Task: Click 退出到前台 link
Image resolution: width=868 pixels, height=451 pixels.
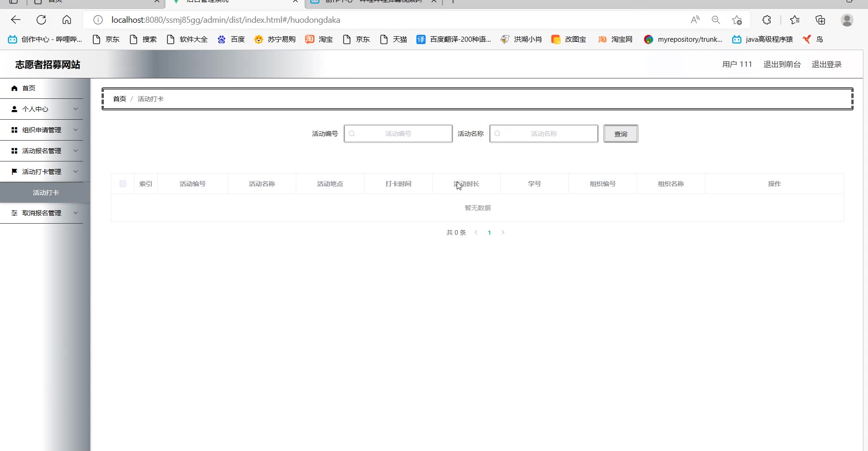Action: [x=782, y=64]
